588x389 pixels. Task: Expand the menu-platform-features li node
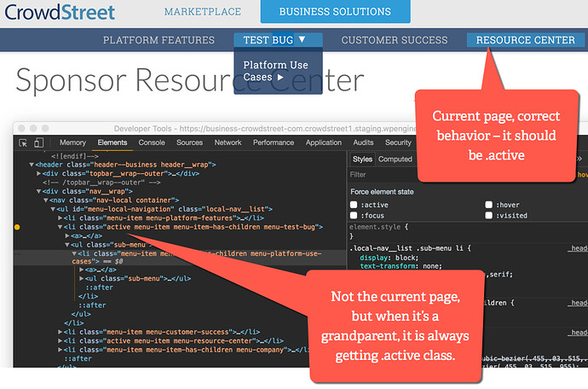point(60,218)
